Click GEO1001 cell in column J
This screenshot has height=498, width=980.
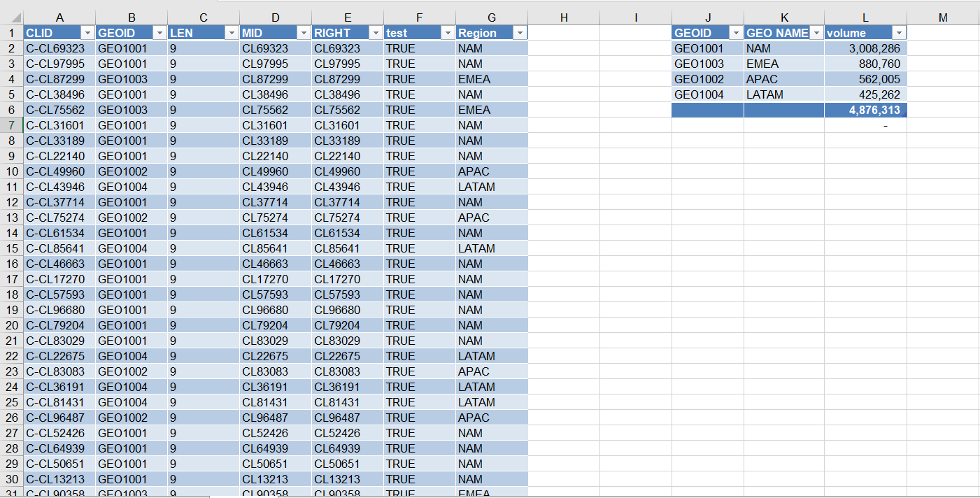point(708,48)
